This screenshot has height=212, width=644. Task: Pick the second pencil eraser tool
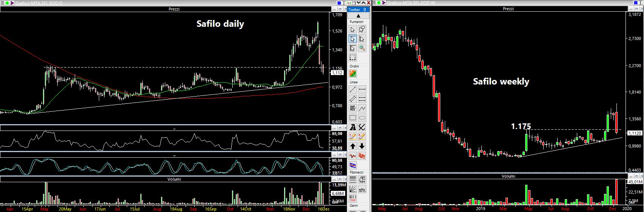click(362, 137)
